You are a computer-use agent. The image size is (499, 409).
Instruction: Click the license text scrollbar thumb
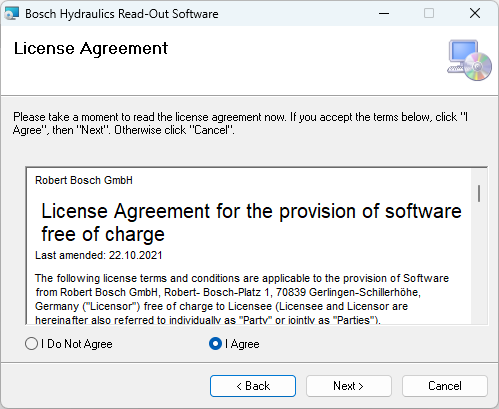click(479, 193)
